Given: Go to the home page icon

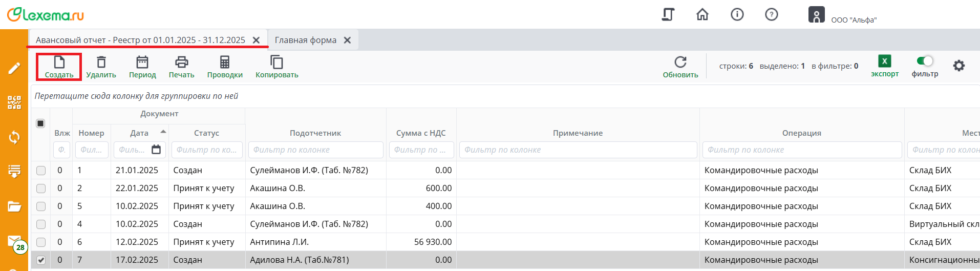Looking at the screenshot, I should point(702,14).
